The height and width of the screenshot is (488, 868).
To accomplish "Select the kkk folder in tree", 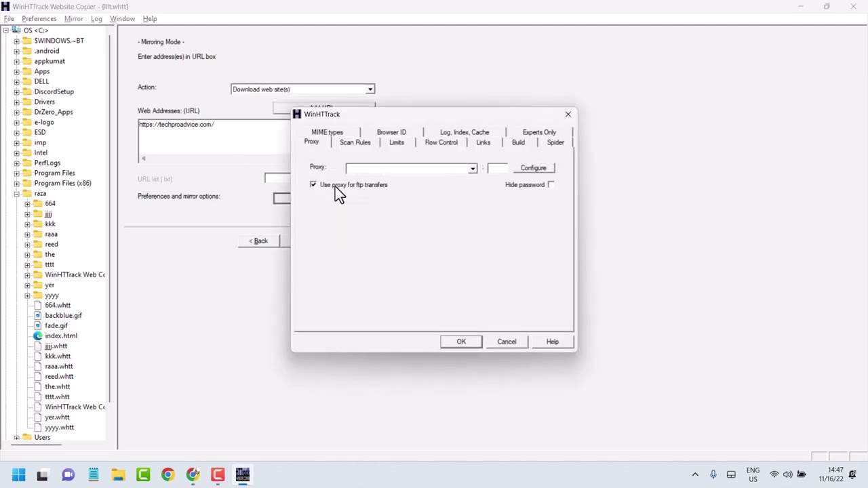I will point(50,224).
